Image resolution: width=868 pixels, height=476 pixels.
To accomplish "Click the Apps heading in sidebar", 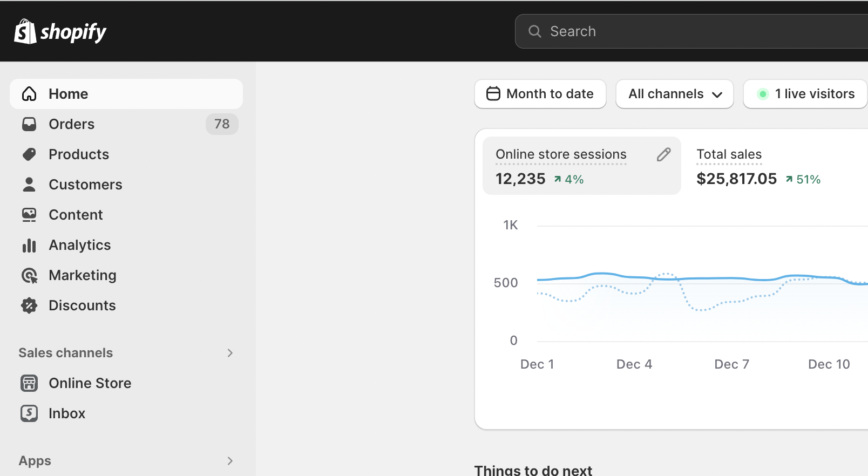I will [x=35, y=461].
